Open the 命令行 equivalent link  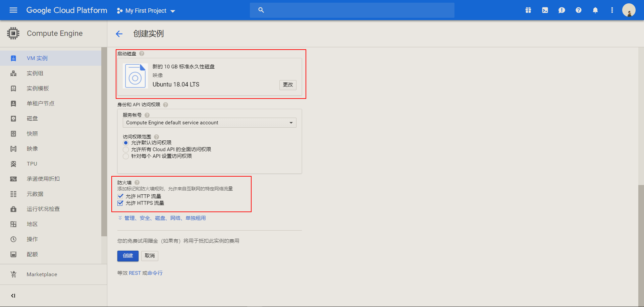pyautogui.click(x=155, y=273)
